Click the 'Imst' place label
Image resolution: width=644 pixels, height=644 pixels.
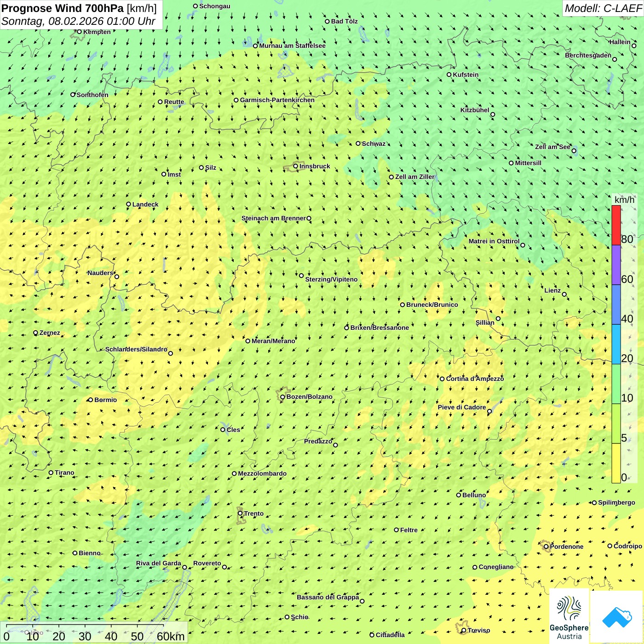click(174, 174)
